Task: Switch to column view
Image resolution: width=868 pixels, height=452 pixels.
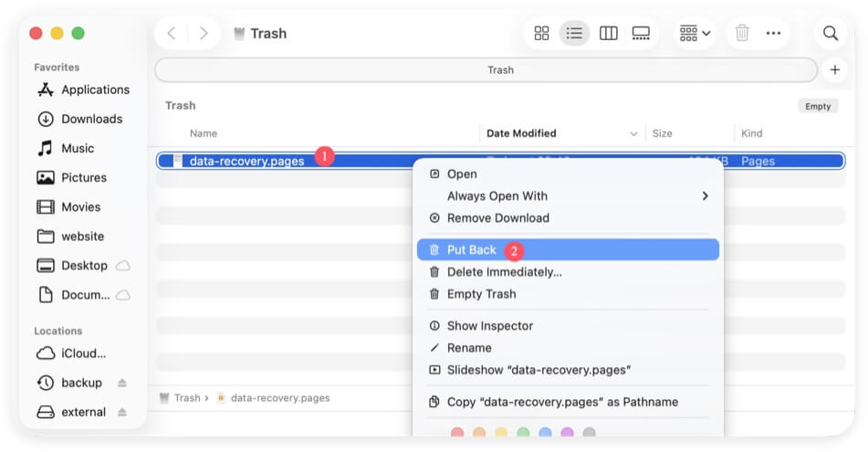Action: [x=609, y=33]
